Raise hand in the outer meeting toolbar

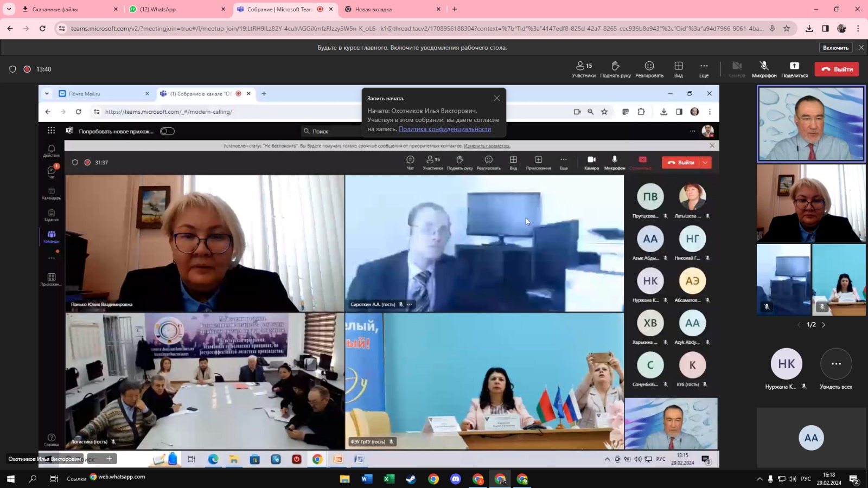point(615,69)
